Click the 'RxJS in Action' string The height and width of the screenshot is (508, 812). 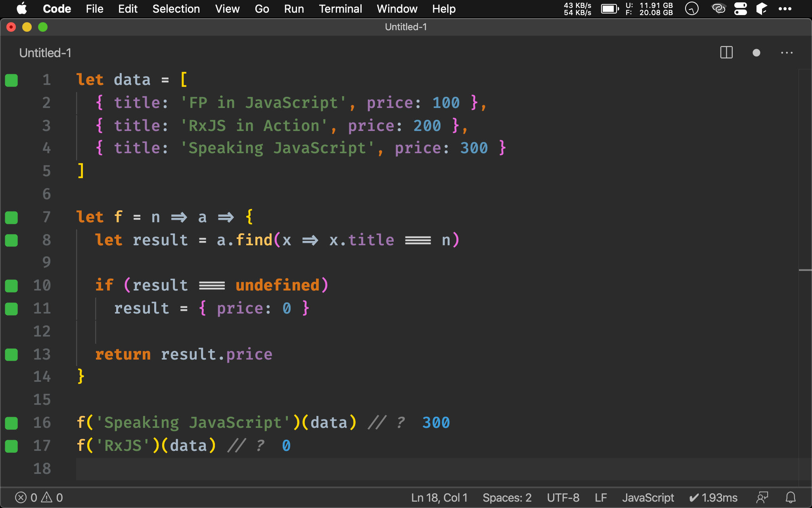tap(254, 126)
